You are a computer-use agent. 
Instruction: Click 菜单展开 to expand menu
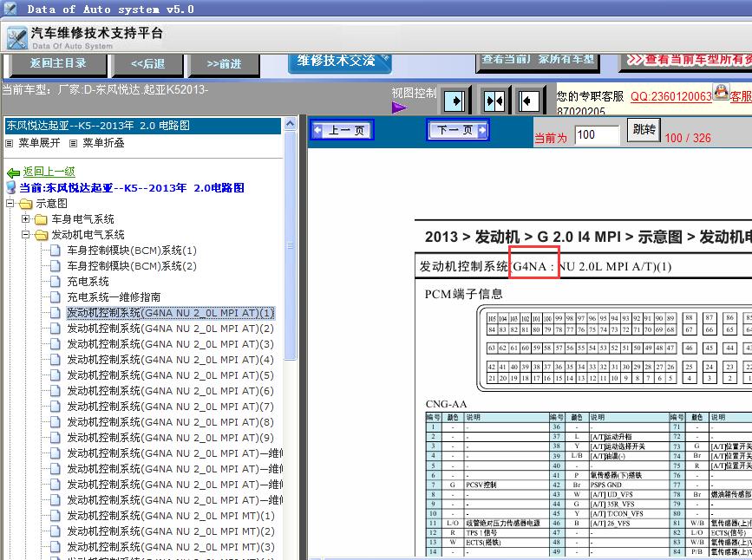(x=39, y=143)
